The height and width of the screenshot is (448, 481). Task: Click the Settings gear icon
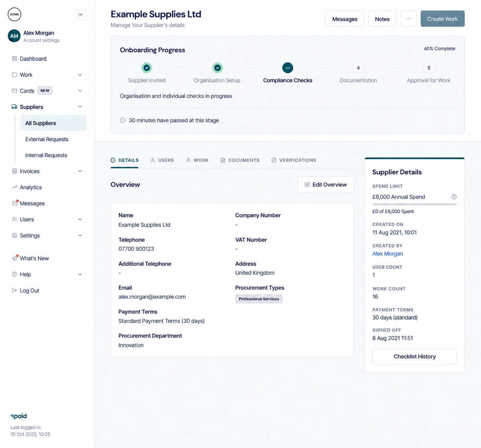coord(14,235)
